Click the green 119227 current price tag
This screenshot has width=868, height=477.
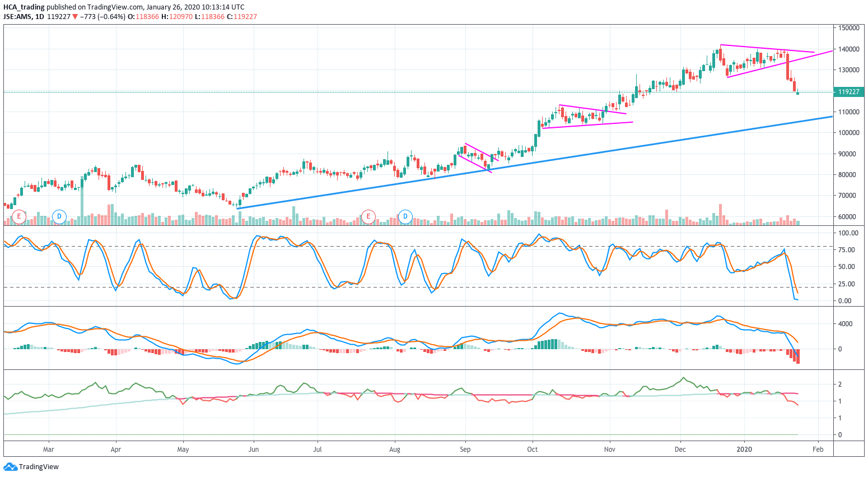[849, 91]
